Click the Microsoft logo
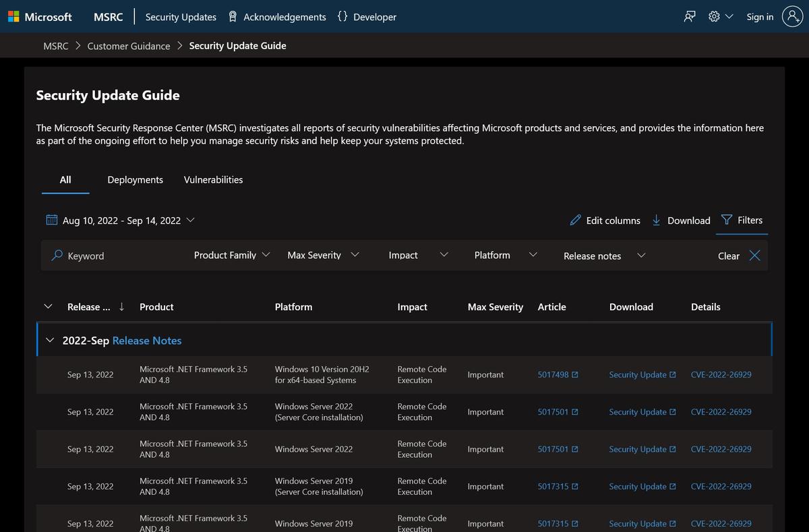The height and width of the screenshot is (532, 809). coord(40,17)
